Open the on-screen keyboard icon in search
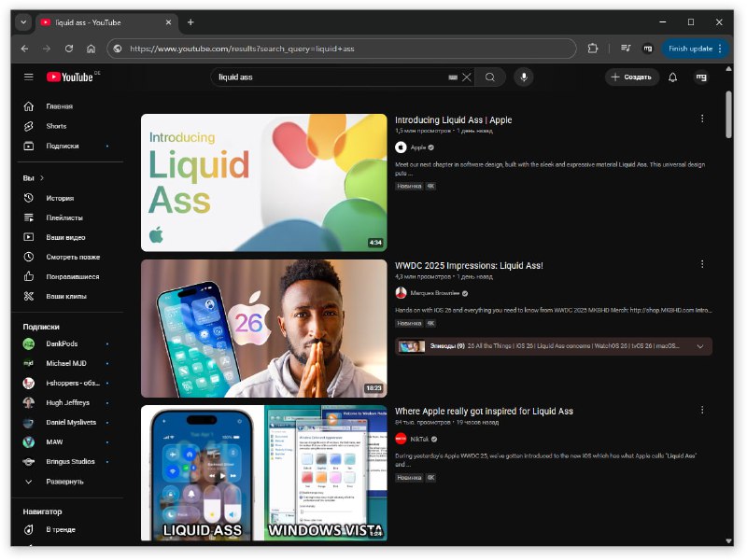747x560 pixels. click(x=453, y=77)
